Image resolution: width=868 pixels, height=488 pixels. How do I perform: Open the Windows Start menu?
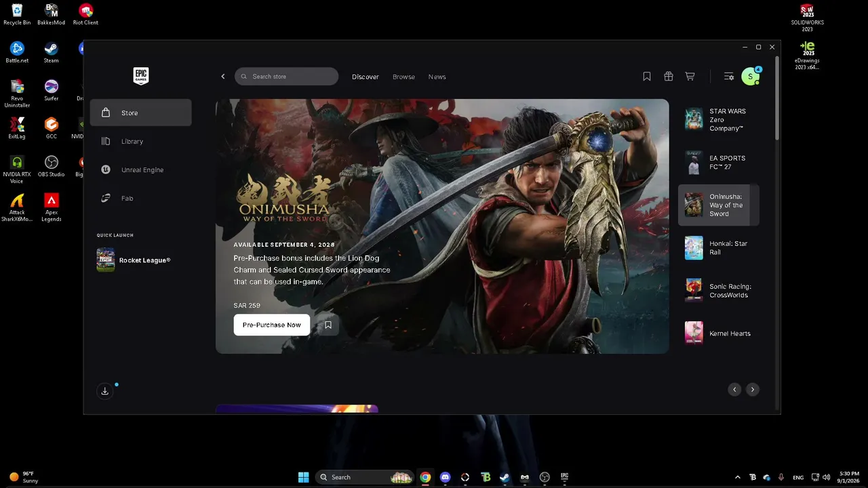point(304,477)
